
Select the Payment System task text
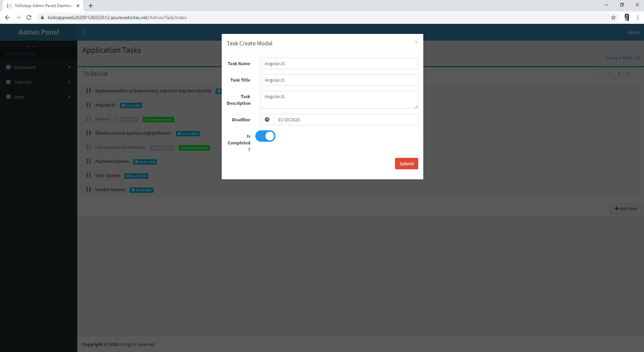[x=112, y=161]
